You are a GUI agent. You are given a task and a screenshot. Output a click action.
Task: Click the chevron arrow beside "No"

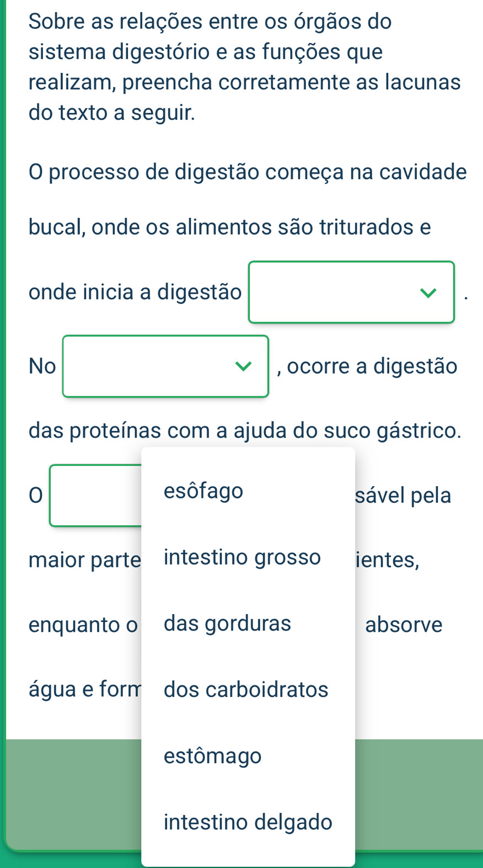[243, 366]
